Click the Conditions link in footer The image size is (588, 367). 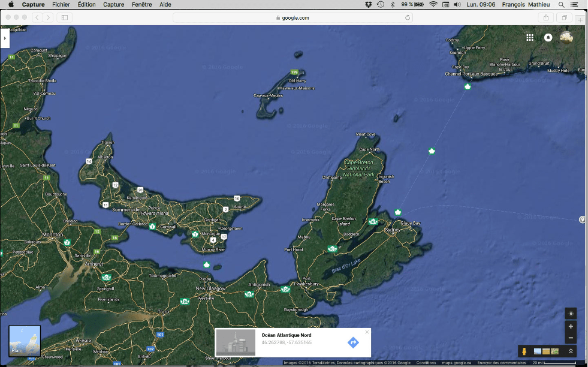(x=426, y=363)
